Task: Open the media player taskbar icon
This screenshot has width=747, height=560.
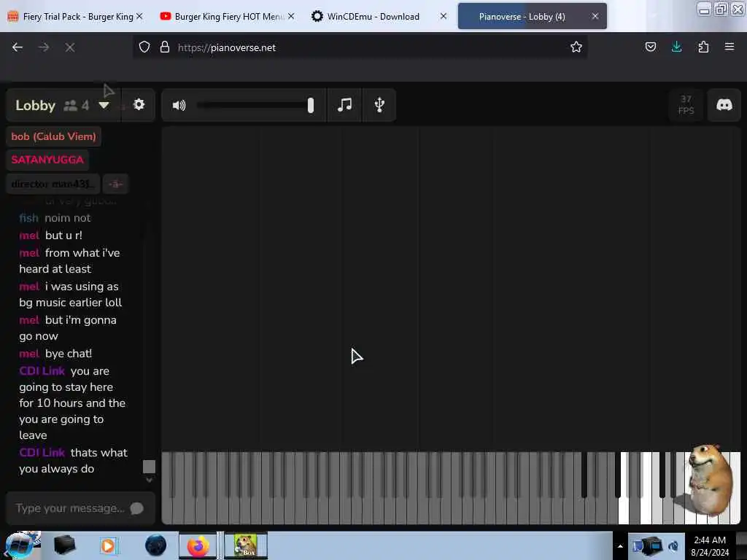Action: coord(108,545)
